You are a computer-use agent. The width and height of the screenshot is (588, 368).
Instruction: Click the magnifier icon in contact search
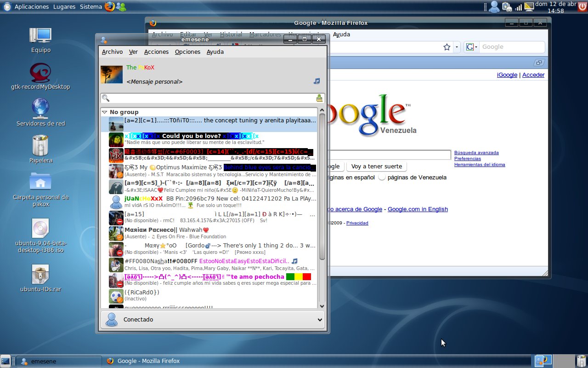(106, 98)
